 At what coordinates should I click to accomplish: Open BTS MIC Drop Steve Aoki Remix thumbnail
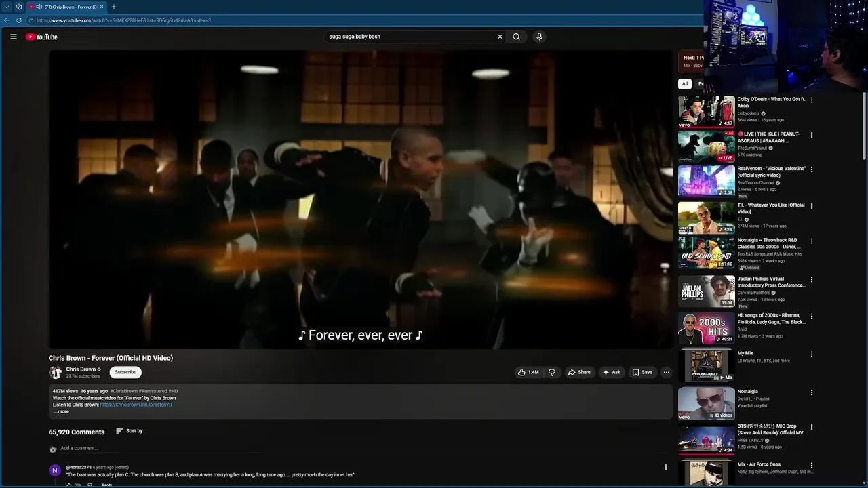[706, 439]
